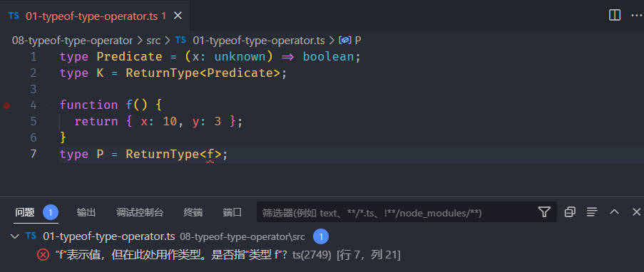The image size is (644, 272).
Task: Close the bottom panel with X
Action: point(636,211)
